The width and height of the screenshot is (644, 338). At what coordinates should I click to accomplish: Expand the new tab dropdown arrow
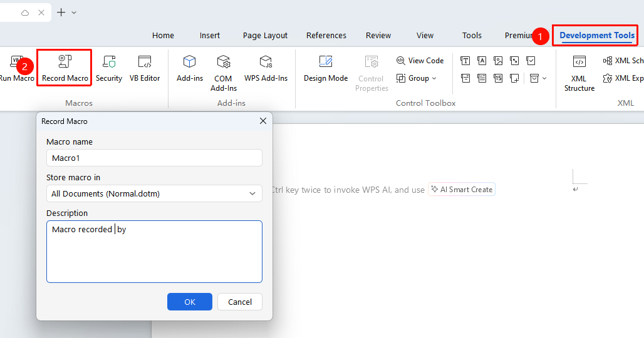pyautogui.click(x=74, y=13)
